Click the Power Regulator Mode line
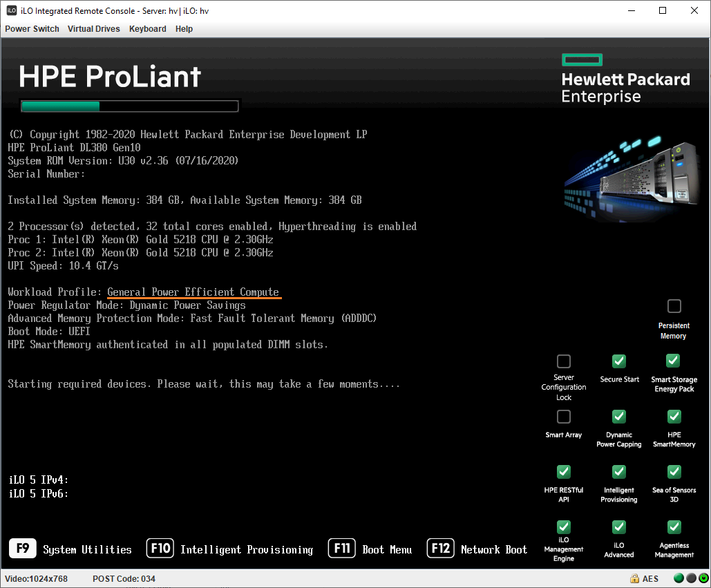The height and width of the screenshot is (588, 711). click(x=126, y=305)
